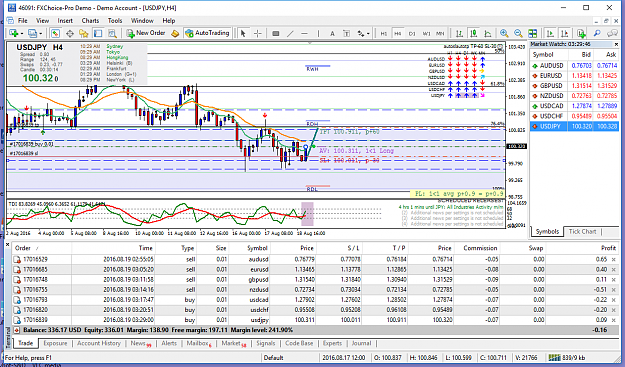
Task: Click the search magnifier icon
Action: click(597, 33)
